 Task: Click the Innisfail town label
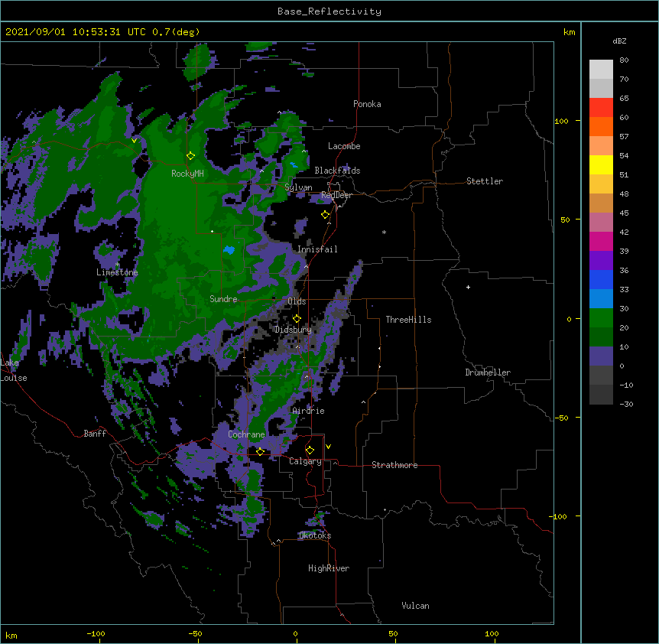point(317,249)
